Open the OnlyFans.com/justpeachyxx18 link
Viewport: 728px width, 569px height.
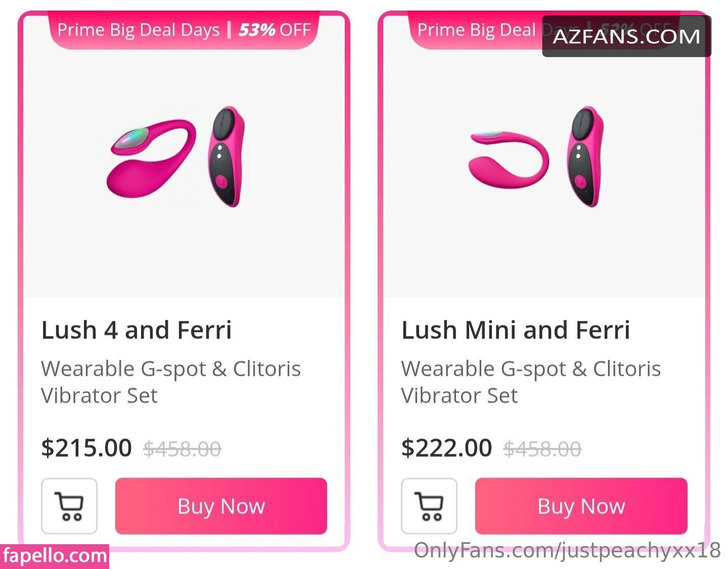pos(567,550)
